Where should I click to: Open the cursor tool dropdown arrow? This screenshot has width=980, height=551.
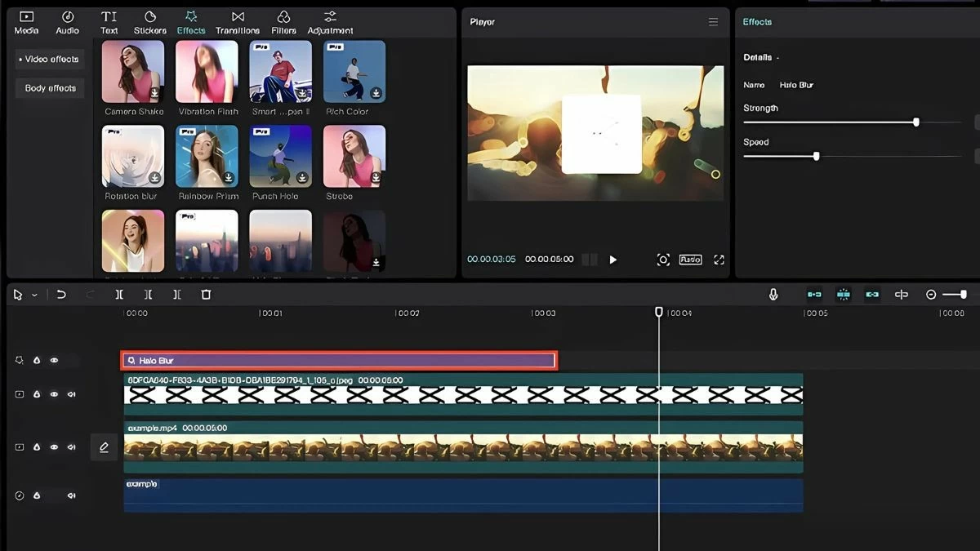pyautogui.click(x=35, y=294)
